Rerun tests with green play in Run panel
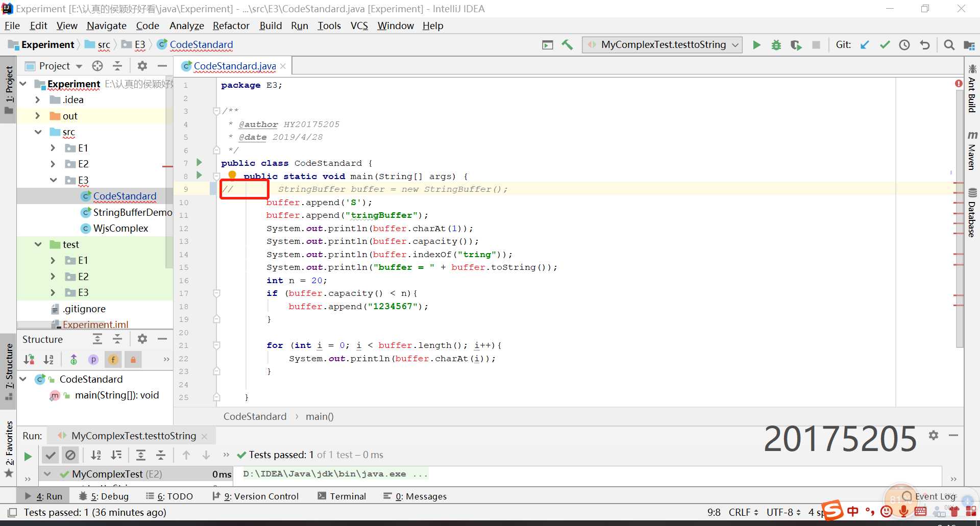This screenshot has height=526, width=980. (28, 456)
